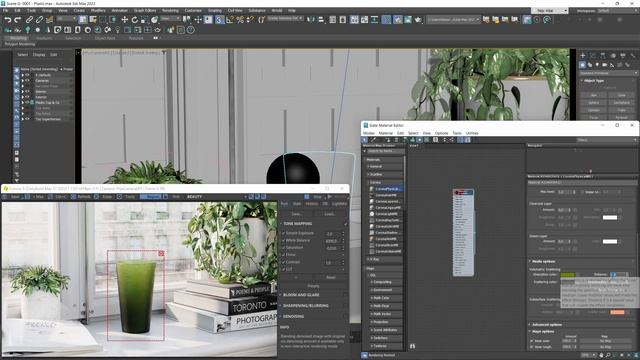Switch to the LightMix tab in frame buffer
This screenshot has width=640, height=360.
340,203
